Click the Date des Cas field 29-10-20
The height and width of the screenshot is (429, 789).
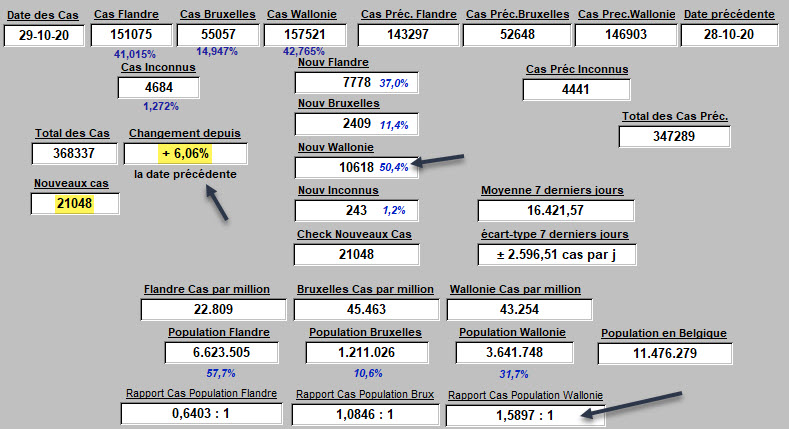point(44,36)
